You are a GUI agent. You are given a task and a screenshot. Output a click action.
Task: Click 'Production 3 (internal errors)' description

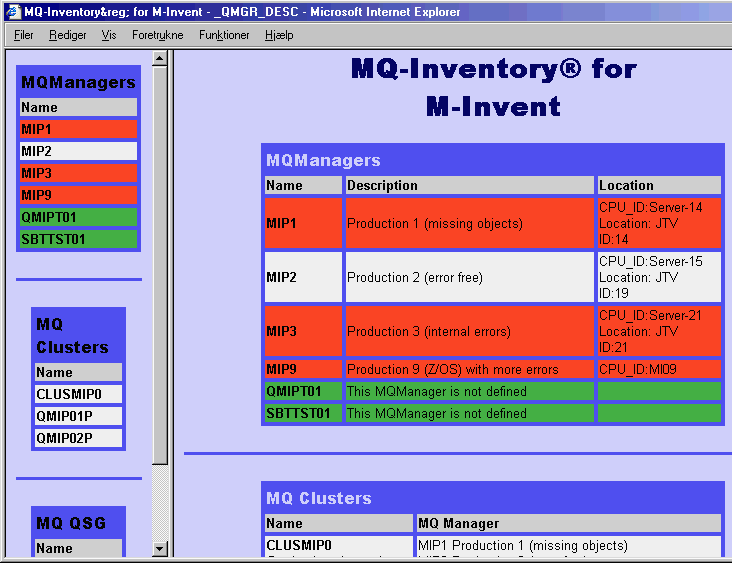pos(470,331)
